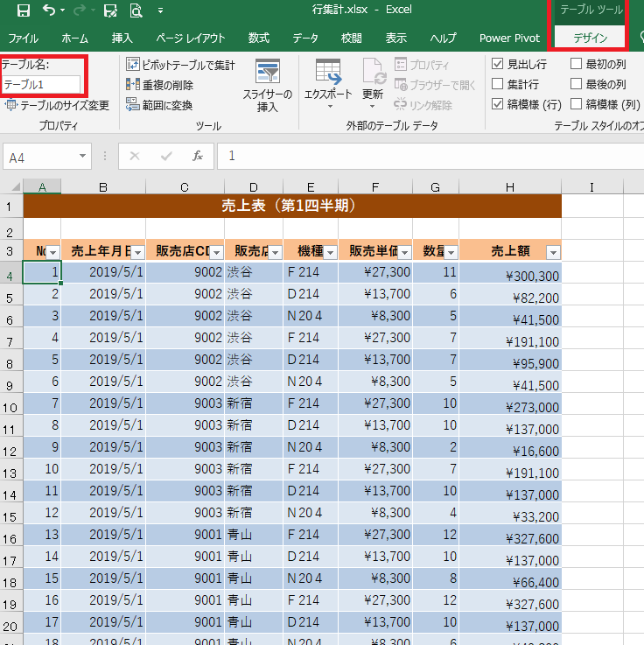The width and height of the screenshot is (644, 645).
Task: Open the ファイル tab
Action: (23, 39)
